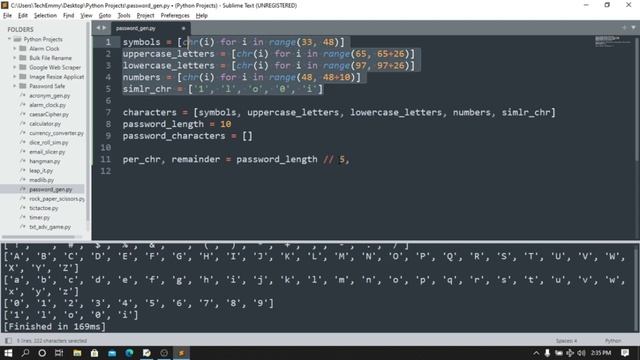Viewport: 640px width, 360px height.
Task: Open Task View on the taskbar
Action: pos(59,353)
